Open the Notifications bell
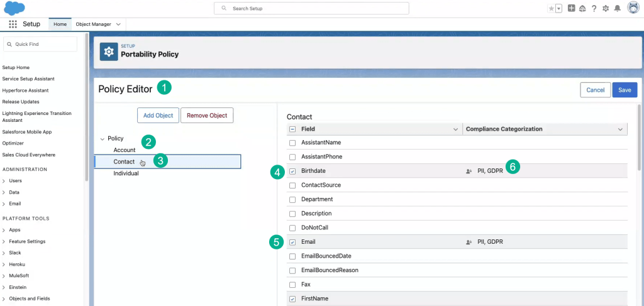The width and height of the screenshot is (644, 306). [617, 8]
